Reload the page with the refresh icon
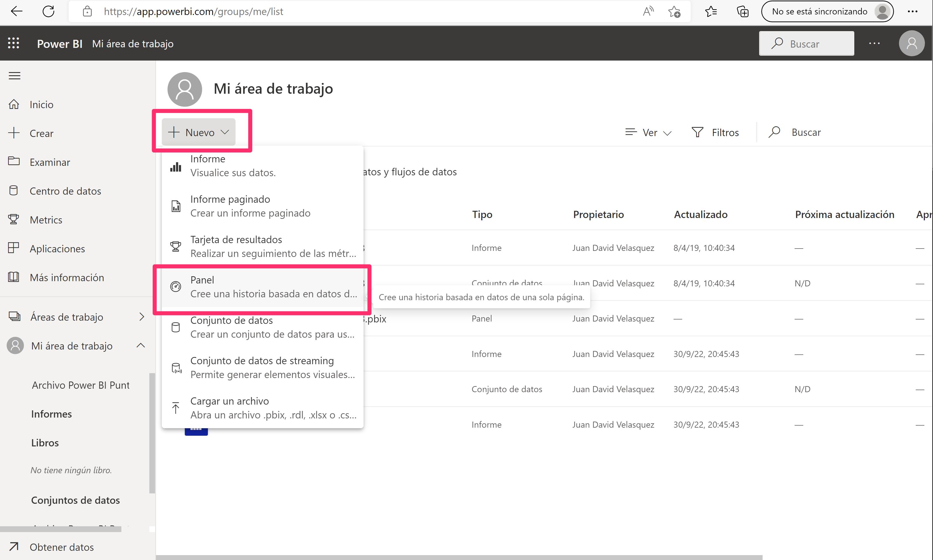 click(x=48, y=11)
